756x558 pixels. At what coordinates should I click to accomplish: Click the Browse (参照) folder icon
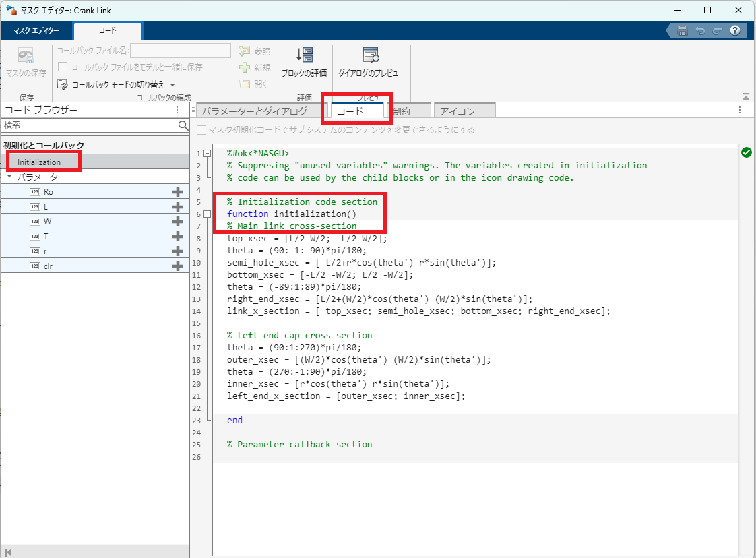pos(245,51)
